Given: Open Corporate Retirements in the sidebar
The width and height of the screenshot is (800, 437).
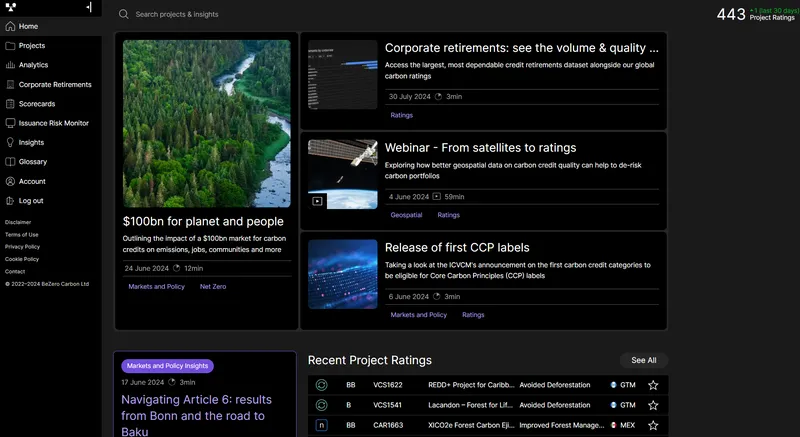Looking at the screenshot, I should pyautogui.click(x=51, y=84).
